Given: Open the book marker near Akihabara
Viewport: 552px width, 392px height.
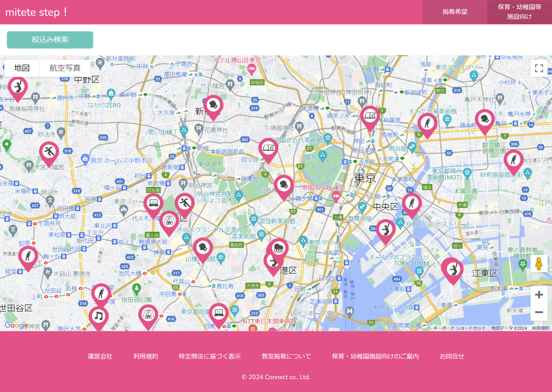Looking at the screenshot, I should pos(370,116).
